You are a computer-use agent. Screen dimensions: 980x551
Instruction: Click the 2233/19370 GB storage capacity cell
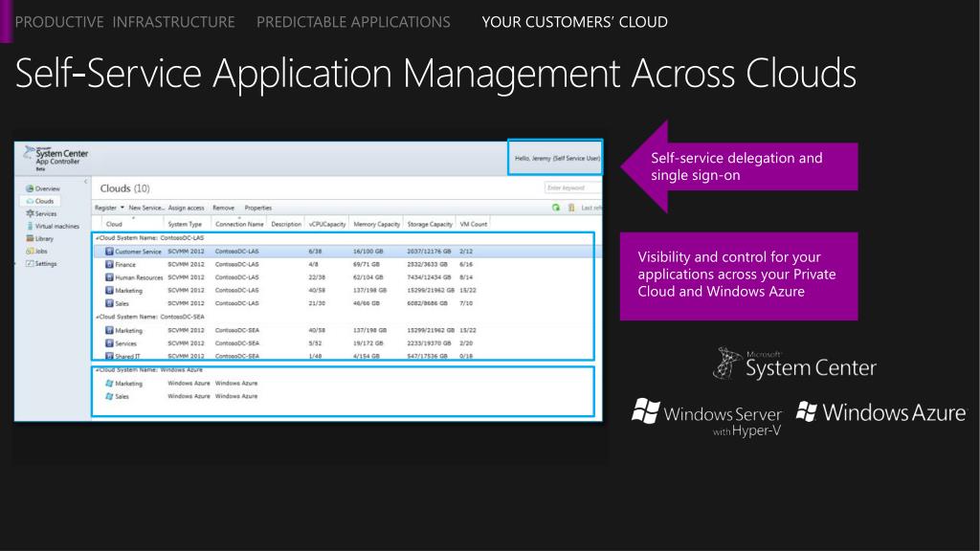429,343
